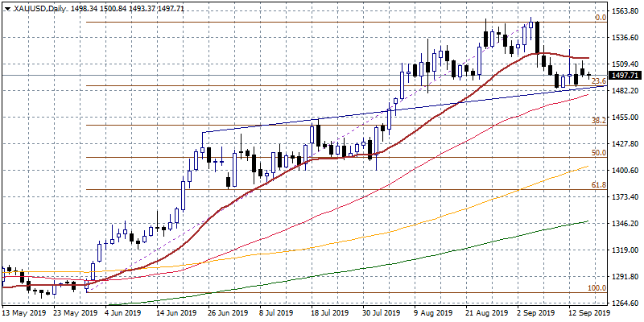Screen dimensions: 644x322
Task: Click the 26 Jun 2019 date label
Action: (229, 312)
